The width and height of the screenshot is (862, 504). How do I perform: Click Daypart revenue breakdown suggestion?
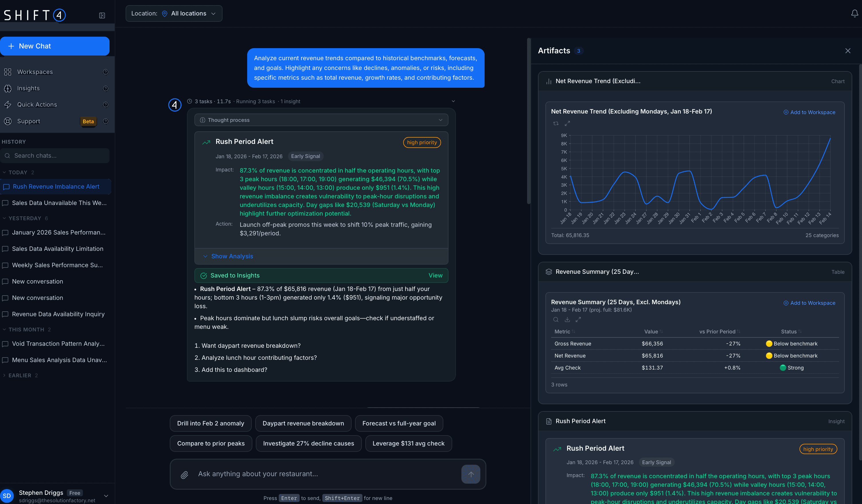[x=303, y=423]
